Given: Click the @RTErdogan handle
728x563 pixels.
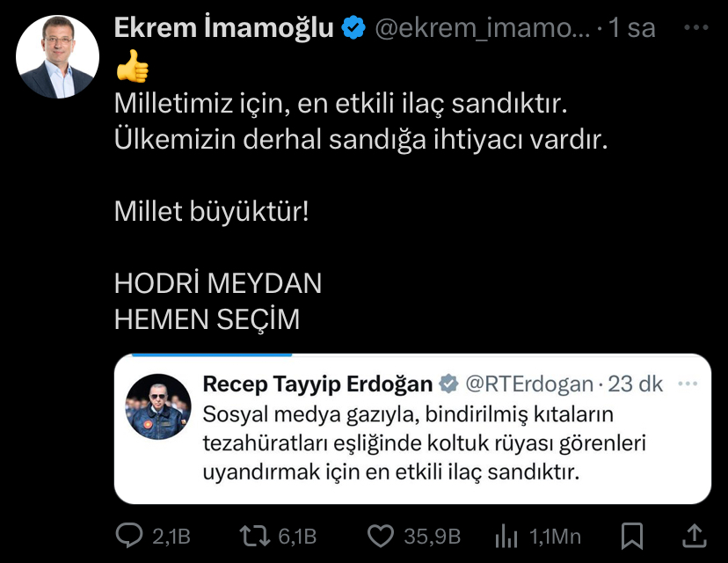Looking at the screenshot, I should 529,384.
